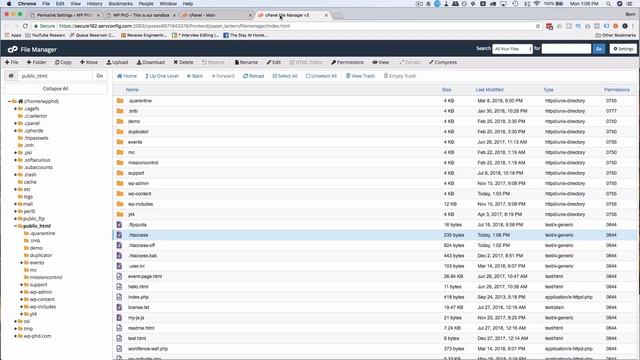Go Up One Level

pos(162,76)
